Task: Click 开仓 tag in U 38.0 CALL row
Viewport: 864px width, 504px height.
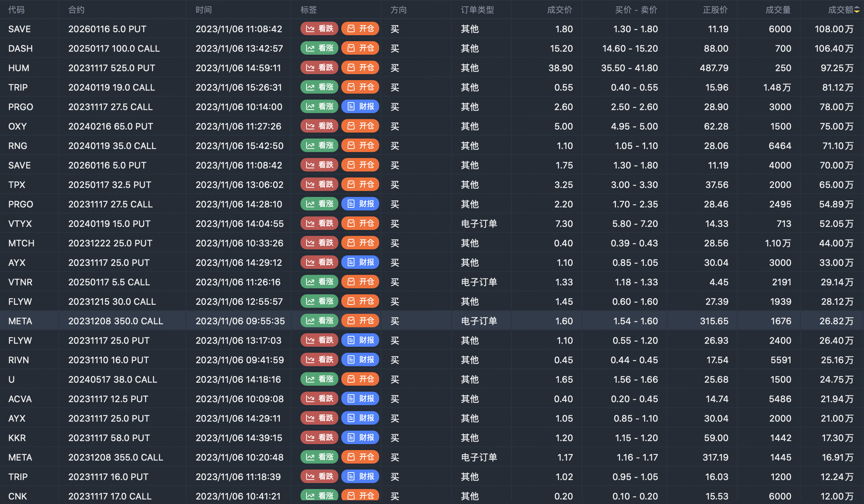Action: click(360, 379)
